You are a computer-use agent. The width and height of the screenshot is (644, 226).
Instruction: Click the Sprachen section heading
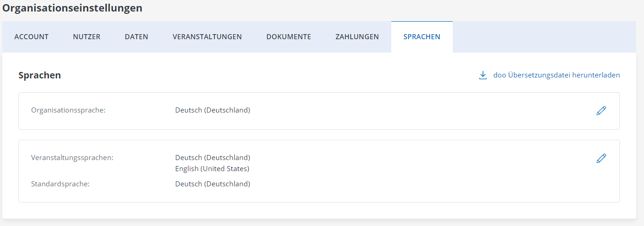pyautogui.click(x=40, y=75)
